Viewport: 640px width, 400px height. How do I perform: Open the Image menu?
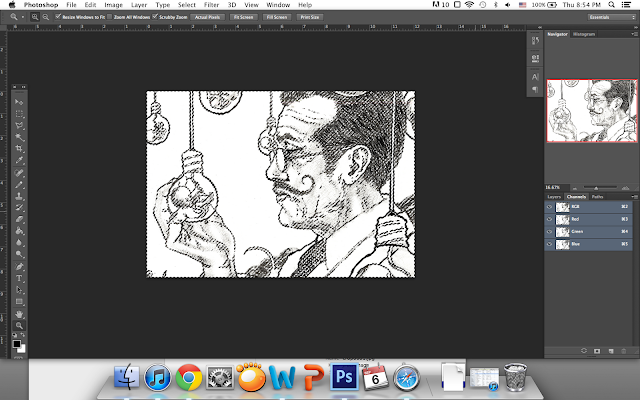(x=113, y=5)
